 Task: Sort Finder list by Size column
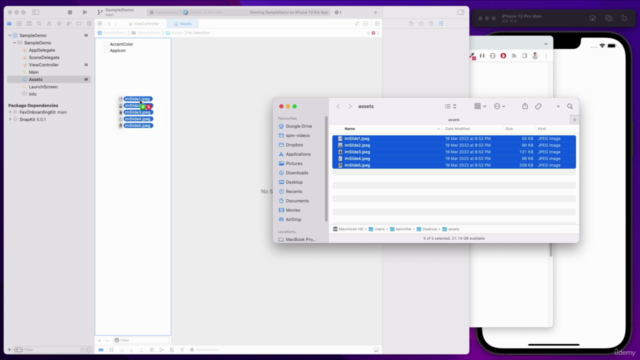tap(509, 129)
